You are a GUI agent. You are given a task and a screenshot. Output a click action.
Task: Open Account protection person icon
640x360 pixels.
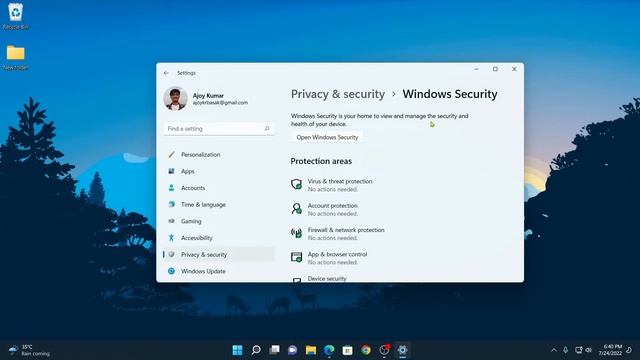pos(296,209)
